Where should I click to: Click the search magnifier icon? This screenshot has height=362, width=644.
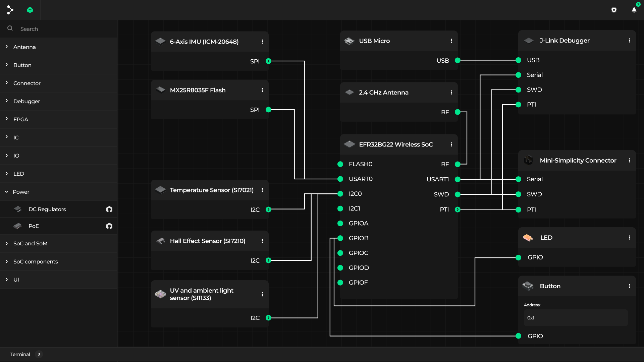[x=10, y=28]
